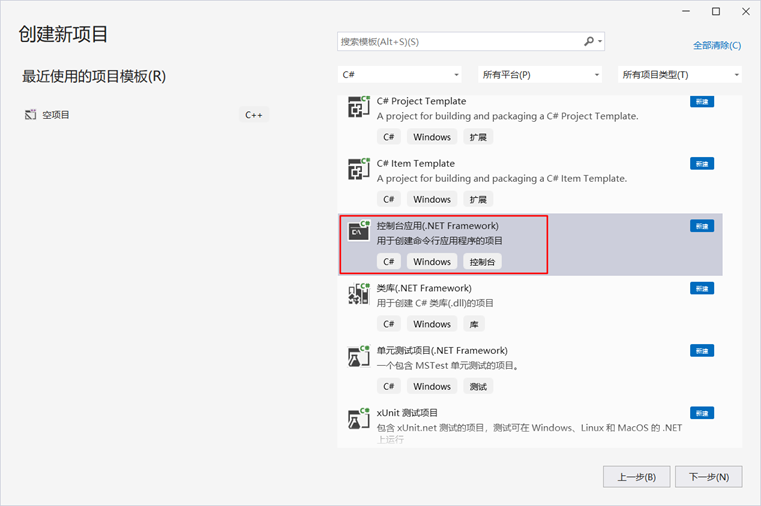Click the 空项目 recent template icon
Image resolution: width=761 pixels, height=506 pixels.
tap(31, 115)
